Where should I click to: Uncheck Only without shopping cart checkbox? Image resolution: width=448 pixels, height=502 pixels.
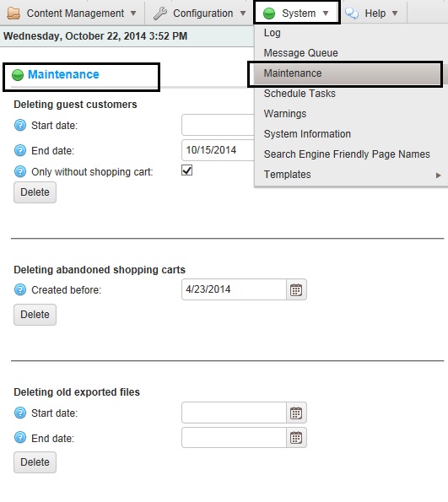coord(187,170)
